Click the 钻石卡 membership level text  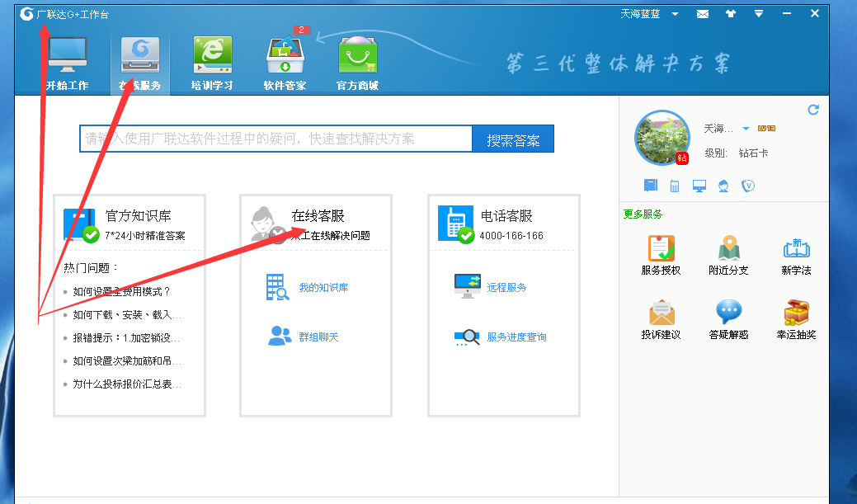pos(753,153)
